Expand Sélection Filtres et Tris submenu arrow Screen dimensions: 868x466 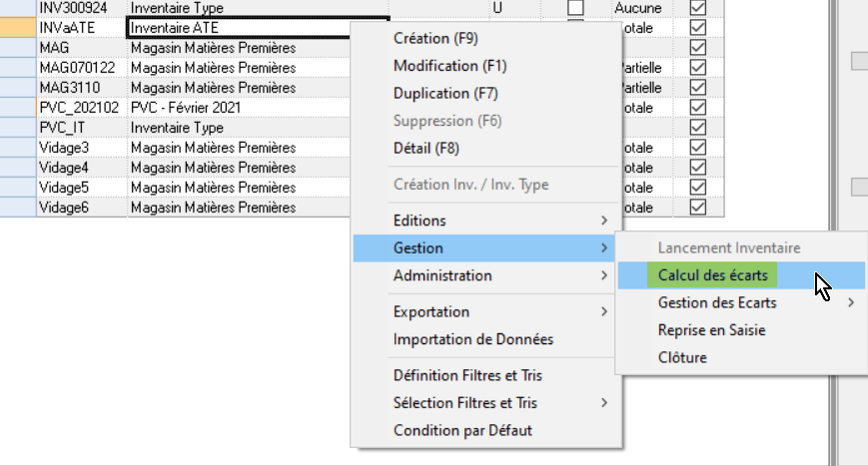coord(602,403)
